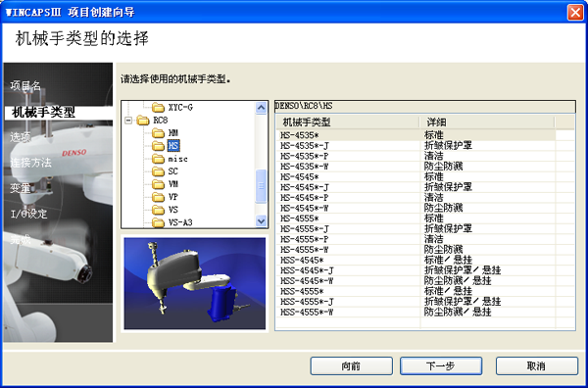This screenshot has width=588, height=388.
Task: Collapse the RC8 tree node
Action: coord(128,121)
